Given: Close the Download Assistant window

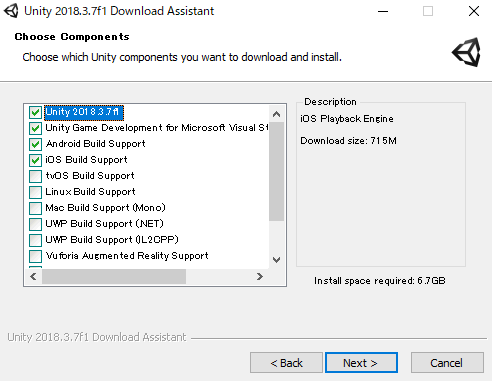Looking at the screenshot, I should pos(474,11).
